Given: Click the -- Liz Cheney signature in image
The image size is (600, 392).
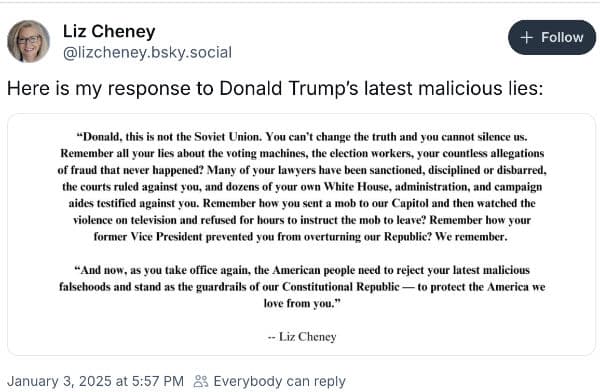Looking at the screenshot, I should click(302, 336).
